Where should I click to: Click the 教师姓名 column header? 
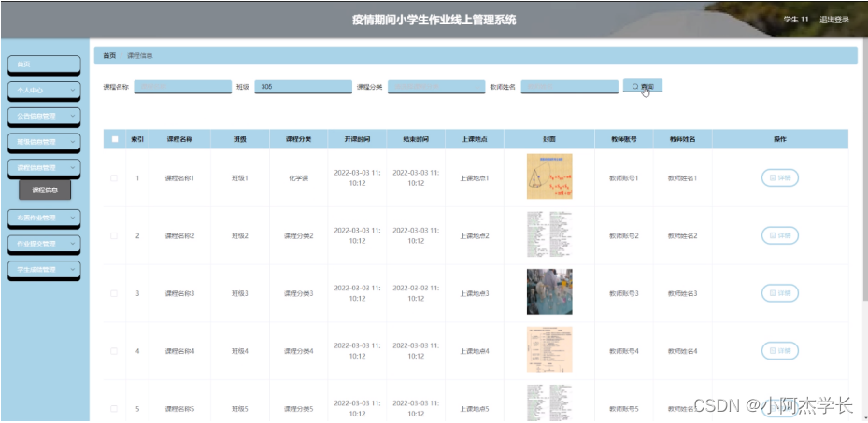click(683, 139)
